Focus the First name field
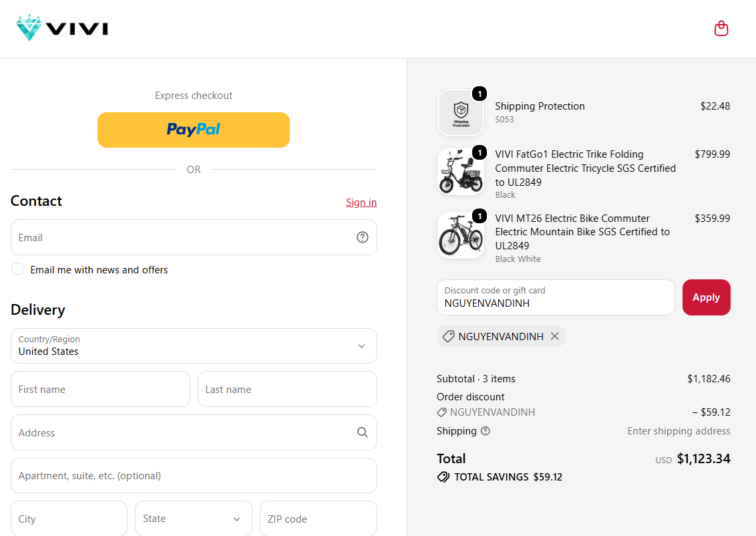The image size is (756, 536). pyautogui.click(x=100, y=389)
